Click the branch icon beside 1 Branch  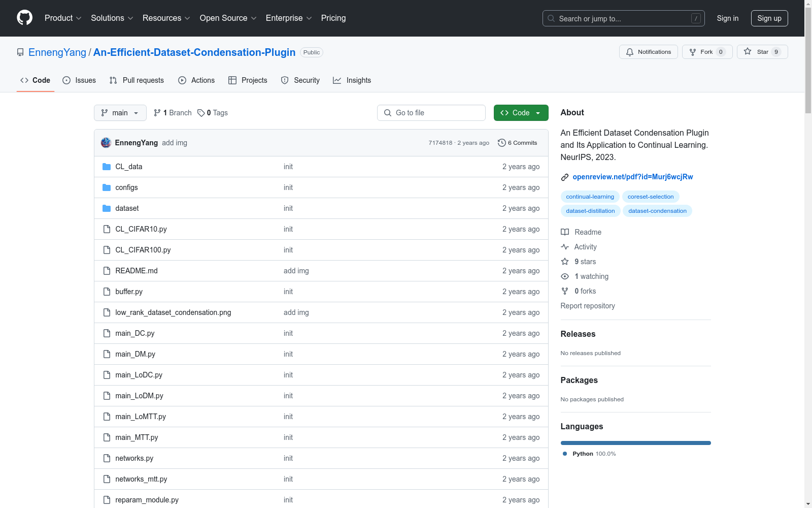(157, 113)
